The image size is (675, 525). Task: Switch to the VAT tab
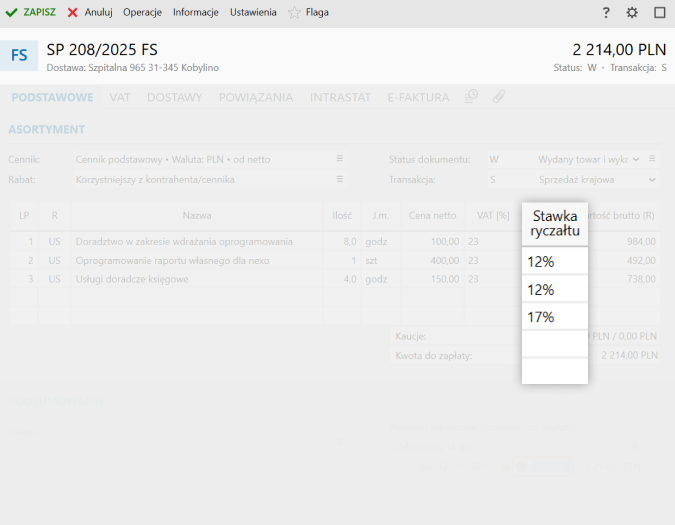click(x=120, y=97)
